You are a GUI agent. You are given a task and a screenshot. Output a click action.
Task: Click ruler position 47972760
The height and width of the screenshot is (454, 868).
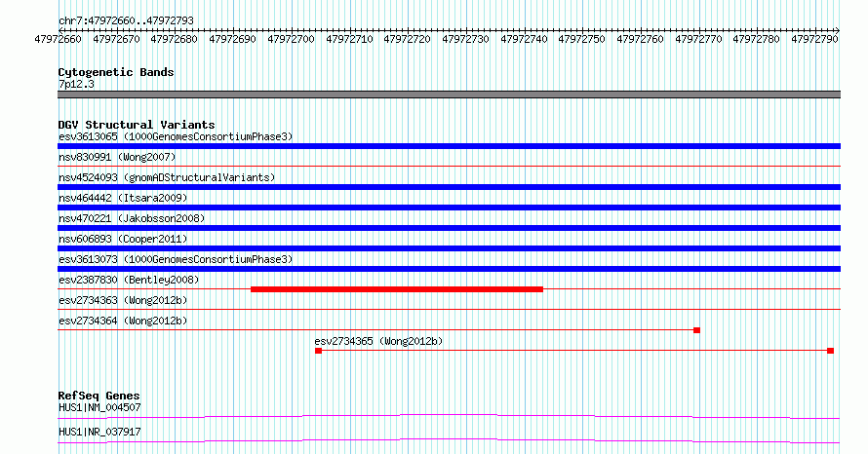point(641,39)
